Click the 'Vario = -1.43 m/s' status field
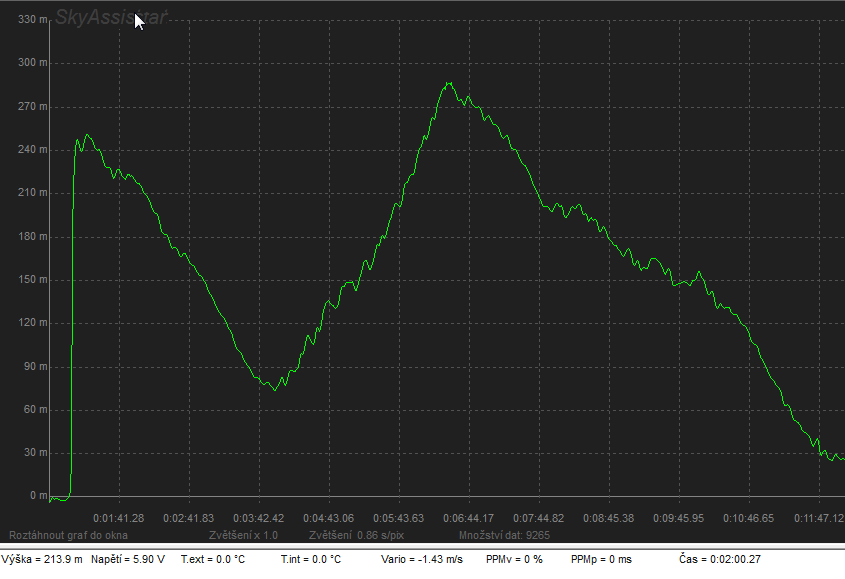This screenshot has height=579, width=845. (x=421, y=559)
